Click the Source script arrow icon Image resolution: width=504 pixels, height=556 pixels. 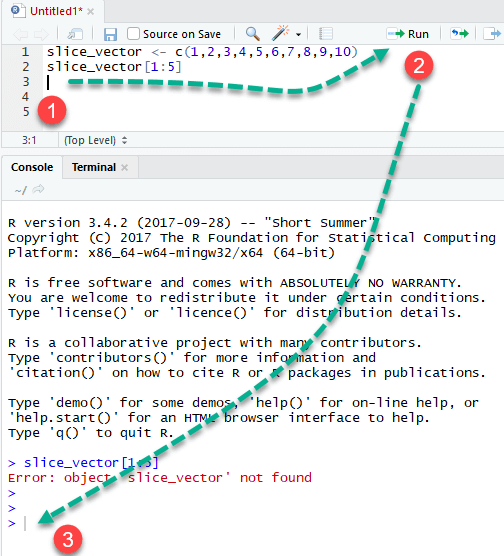point(492,34)
